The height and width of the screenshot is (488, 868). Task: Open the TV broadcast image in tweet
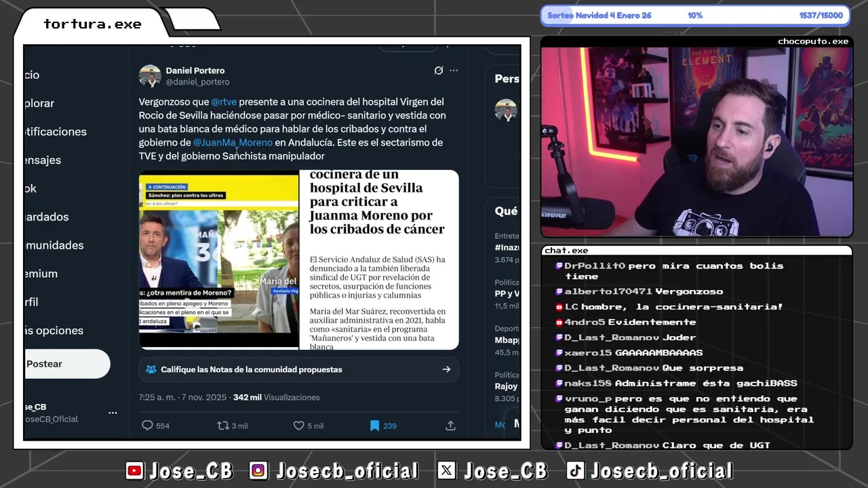218,260
